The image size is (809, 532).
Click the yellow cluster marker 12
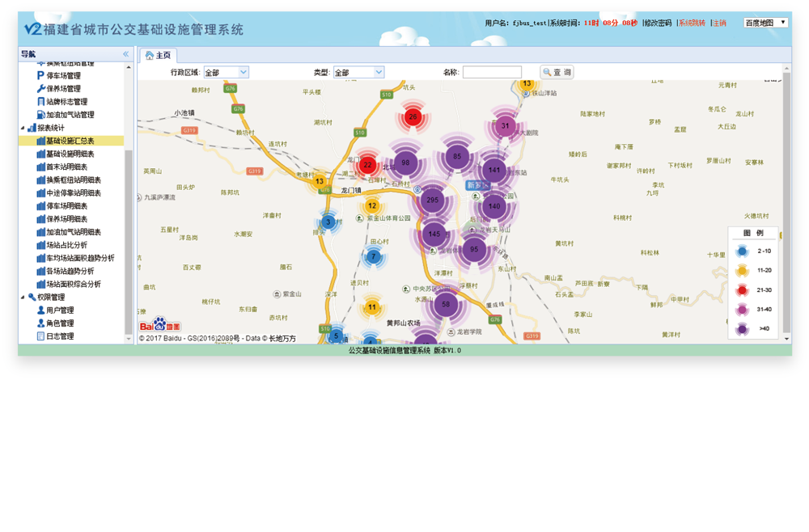click(x=372, y=205)
